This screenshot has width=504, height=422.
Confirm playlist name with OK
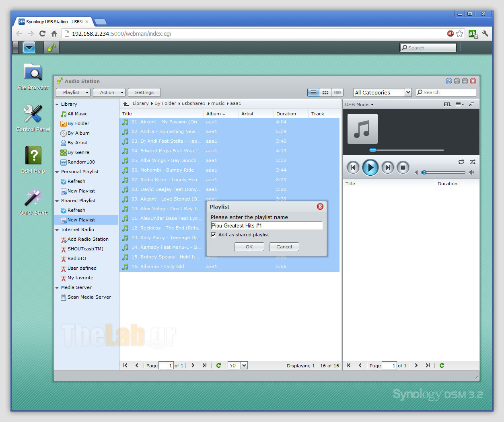(x=249, y=247)
